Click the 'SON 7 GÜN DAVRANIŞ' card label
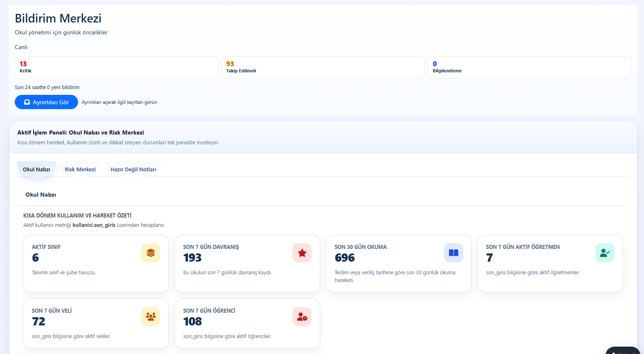 click(211, 247)
